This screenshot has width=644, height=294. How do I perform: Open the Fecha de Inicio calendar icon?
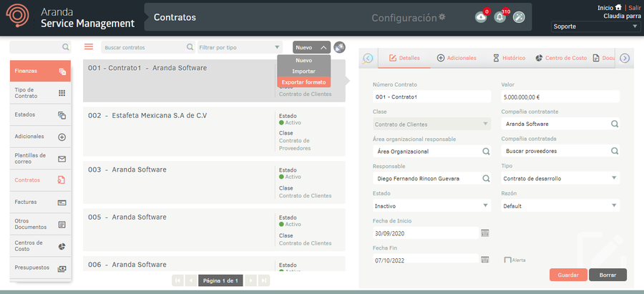pos(485,233)
